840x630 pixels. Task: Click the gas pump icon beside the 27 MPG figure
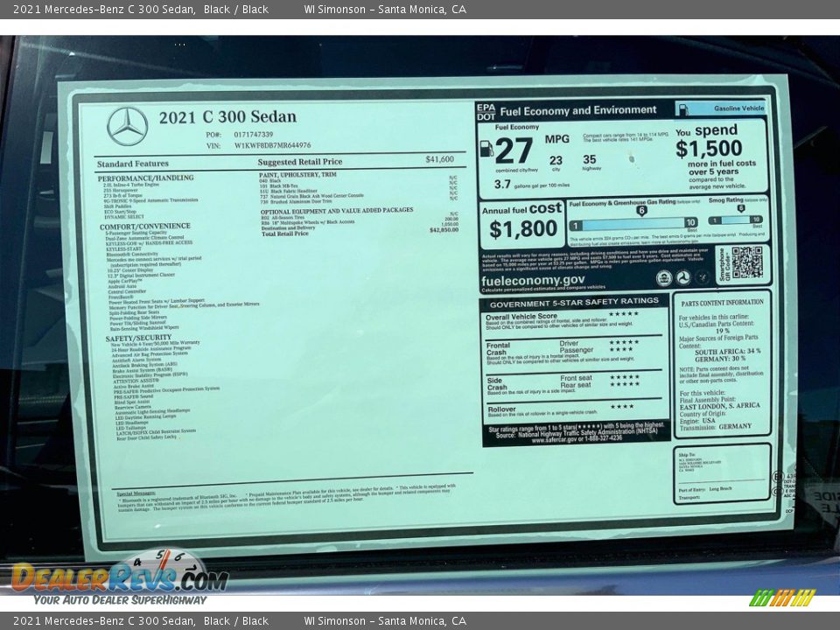pyautogui.click(x=486, y=148)
